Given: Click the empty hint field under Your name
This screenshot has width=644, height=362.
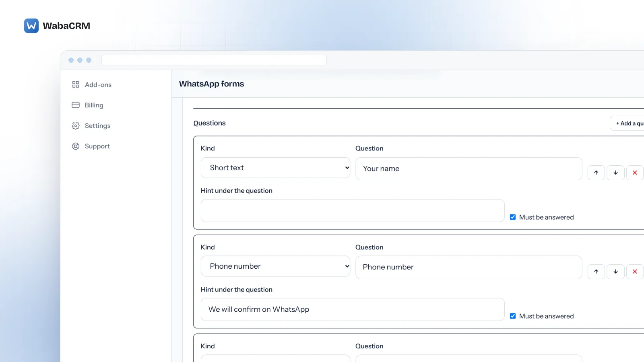Looking at the screenshot, I should coord(353,210).
